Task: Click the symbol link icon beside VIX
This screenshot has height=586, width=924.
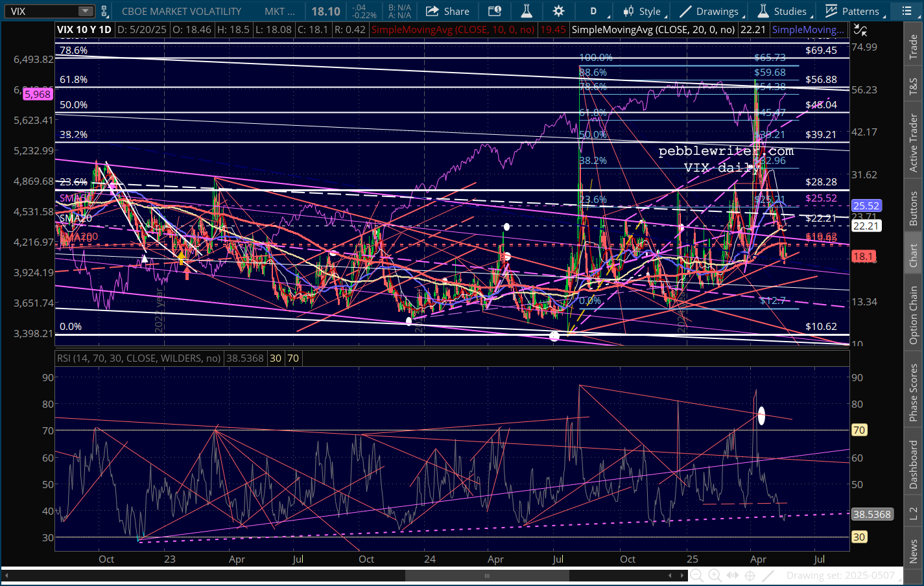Action: tap(104, 11)
